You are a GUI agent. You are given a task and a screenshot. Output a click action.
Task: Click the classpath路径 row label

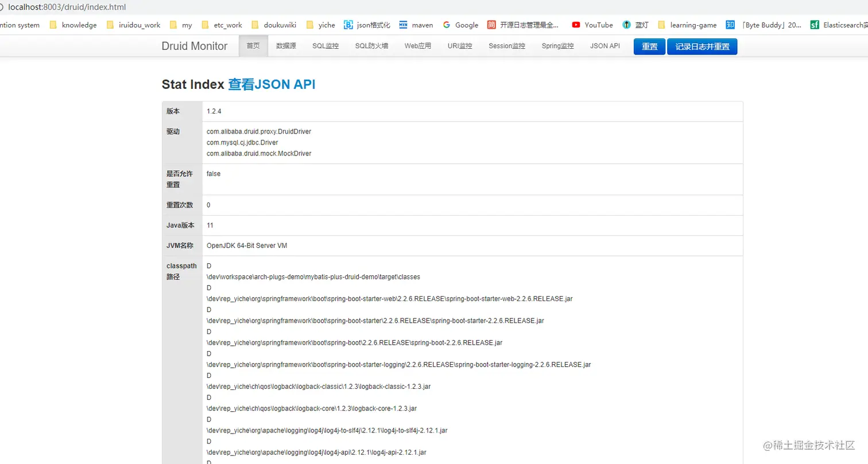(x=181, y=271)
